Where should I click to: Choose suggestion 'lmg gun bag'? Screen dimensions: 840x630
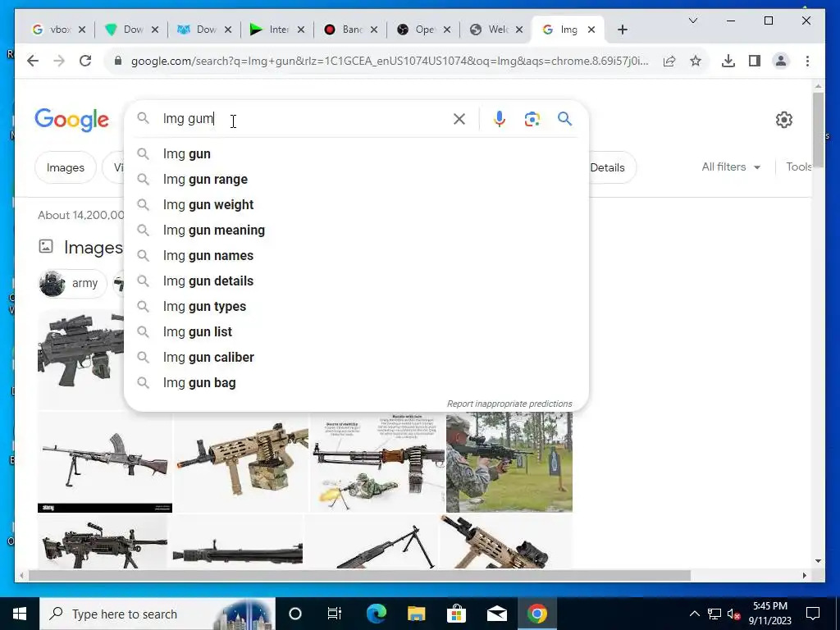pos(356,383)
